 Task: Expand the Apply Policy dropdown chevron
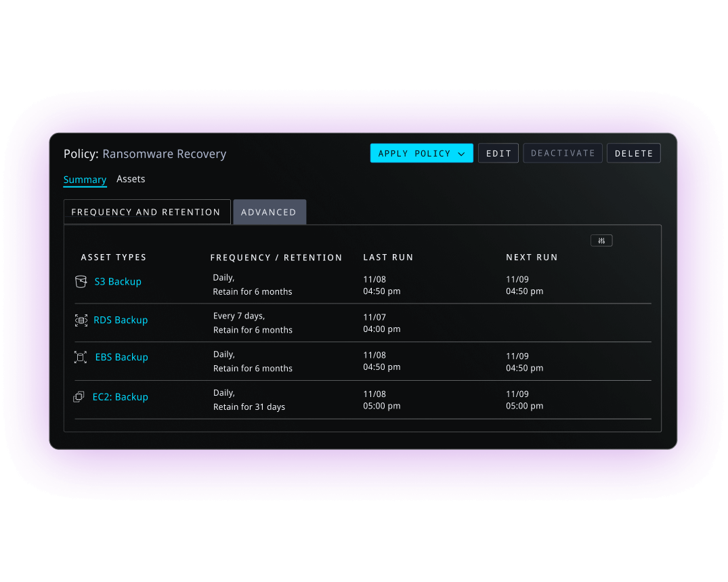(x=461, y=154)
